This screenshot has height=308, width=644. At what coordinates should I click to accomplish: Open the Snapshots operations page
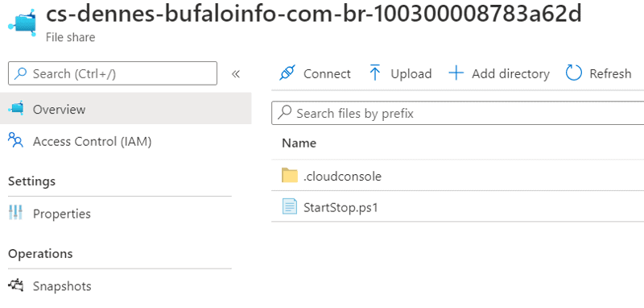tap(62, 285)
